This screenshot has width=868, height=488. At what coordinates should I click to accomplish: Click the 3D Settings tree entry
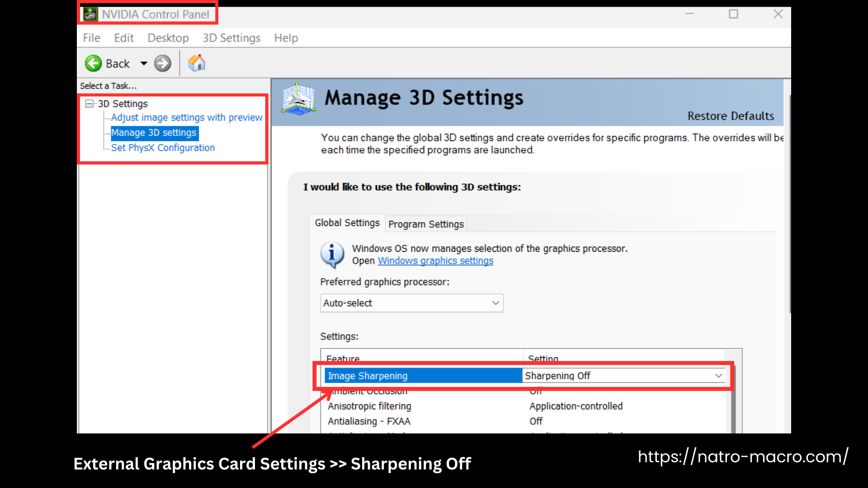pyautogui.click(x=123, y=103)
